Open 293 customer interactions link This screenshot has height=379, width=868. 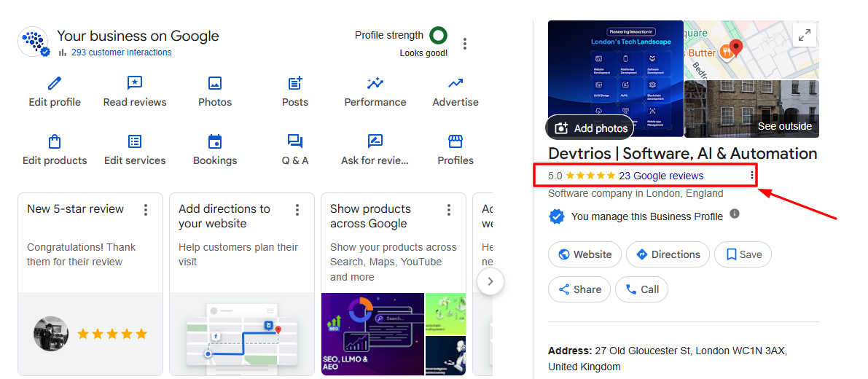(121, 52)
